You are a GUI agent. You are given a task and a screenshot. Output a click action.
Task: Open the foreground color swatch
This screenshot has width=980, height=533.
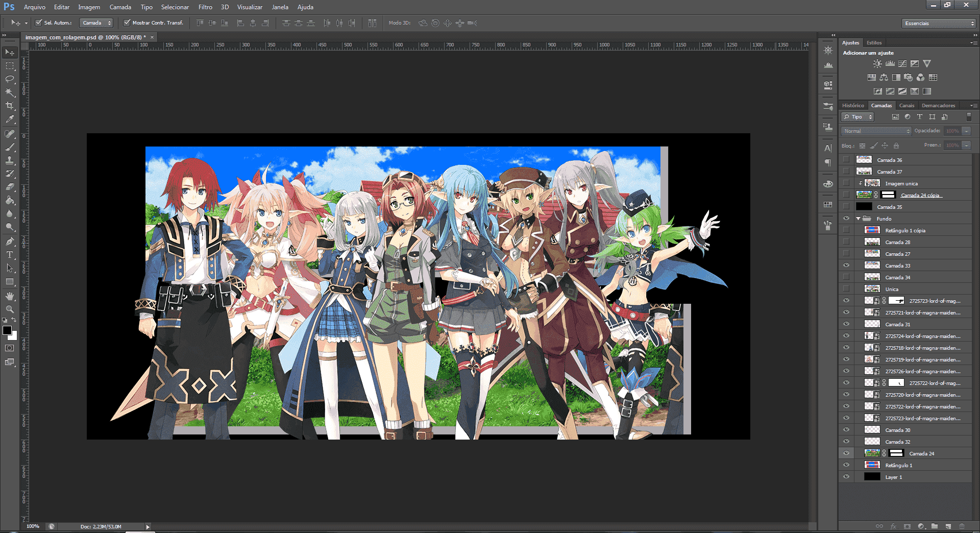click(7, 331)
